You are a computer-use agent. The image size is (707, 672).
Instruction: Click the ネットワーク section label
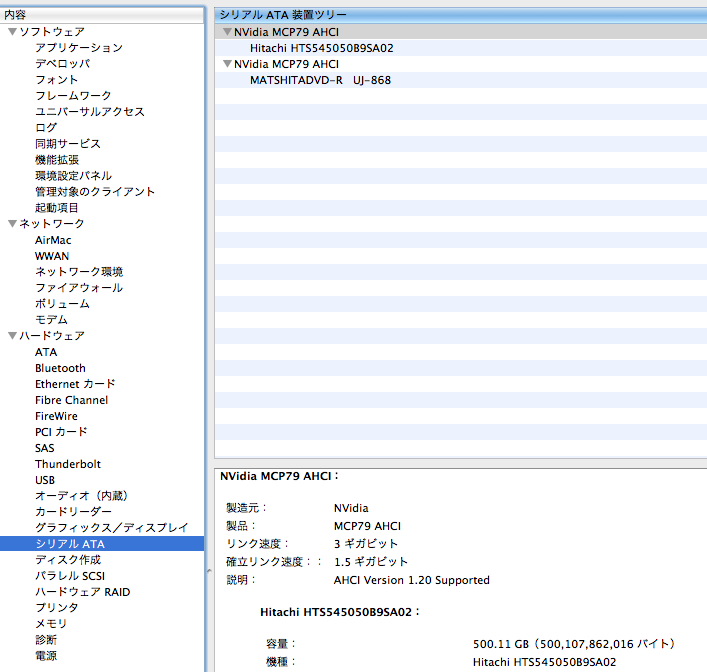click(x=52, y=223)
